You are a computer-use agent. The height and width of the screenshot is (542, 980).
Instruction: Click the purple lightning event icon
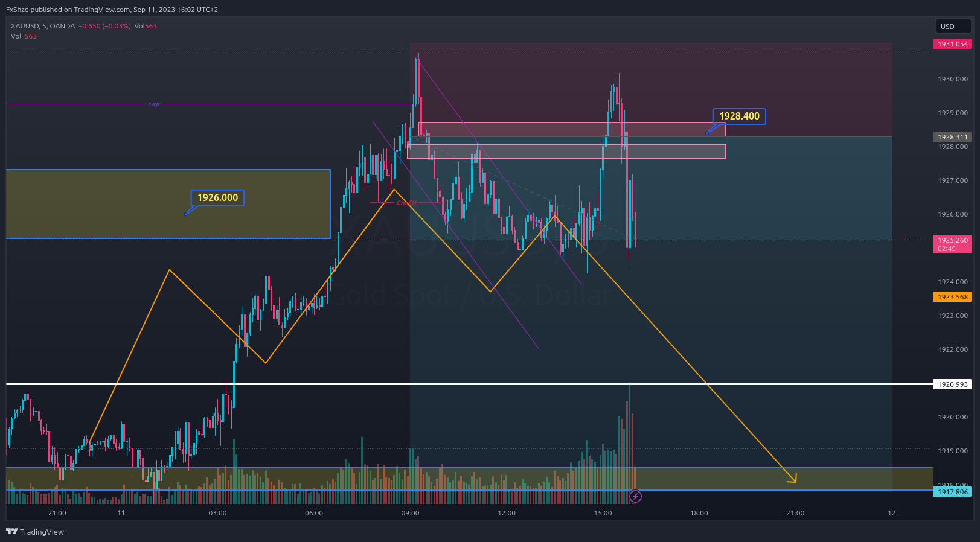pyautogui.click(x=635, y=497)
